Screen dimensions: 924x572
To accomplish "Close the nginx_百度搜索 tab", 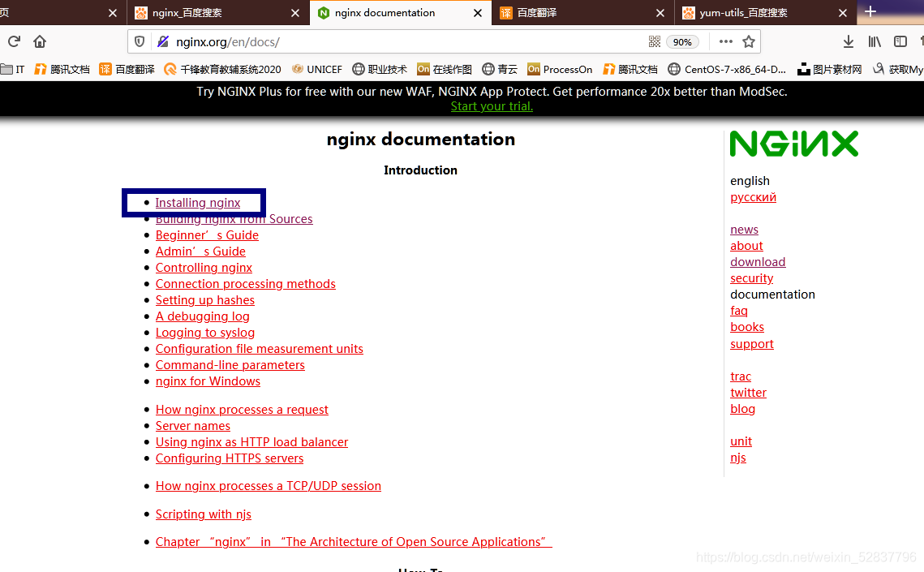I will click(x=295, y=13).
